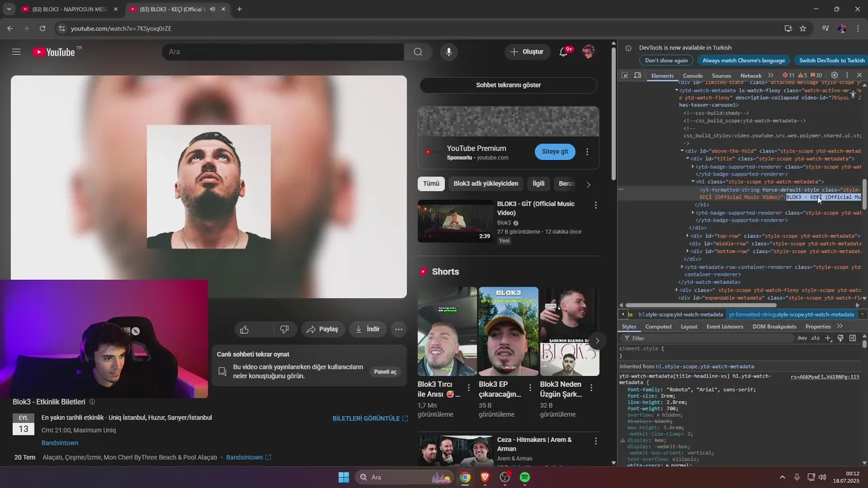Open Brave browser from the taskbar
Screen dimensions: 868x488
coord(485,477)
